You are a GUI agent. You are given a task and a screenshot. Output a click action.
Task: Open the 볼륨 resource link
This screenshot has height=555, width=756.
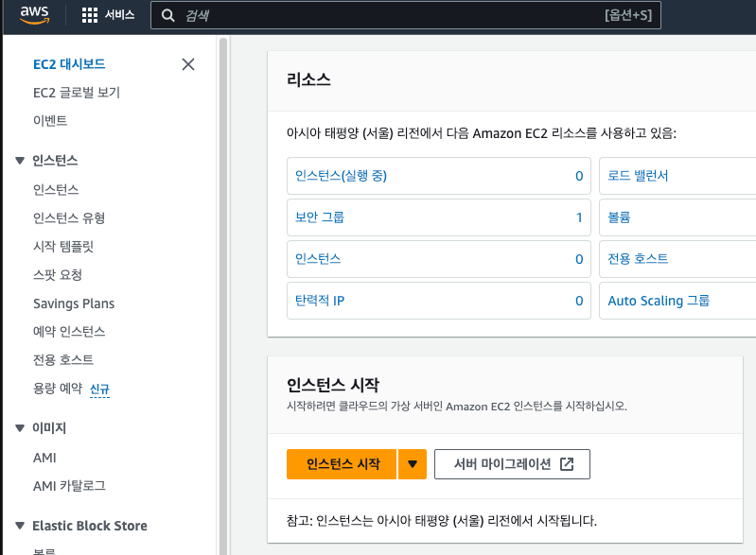coord(619,217)
